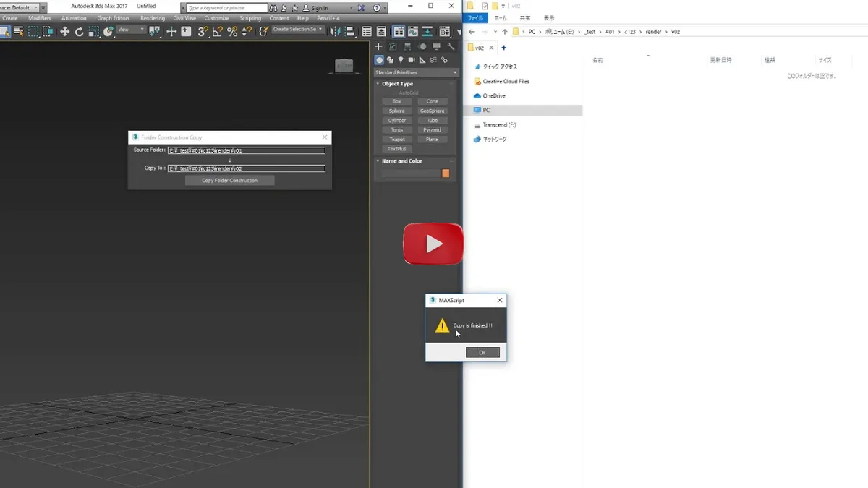Open the Pencil+ 4 menu
The width and height of the screenshot is (868, 488).
coord(329,18)
